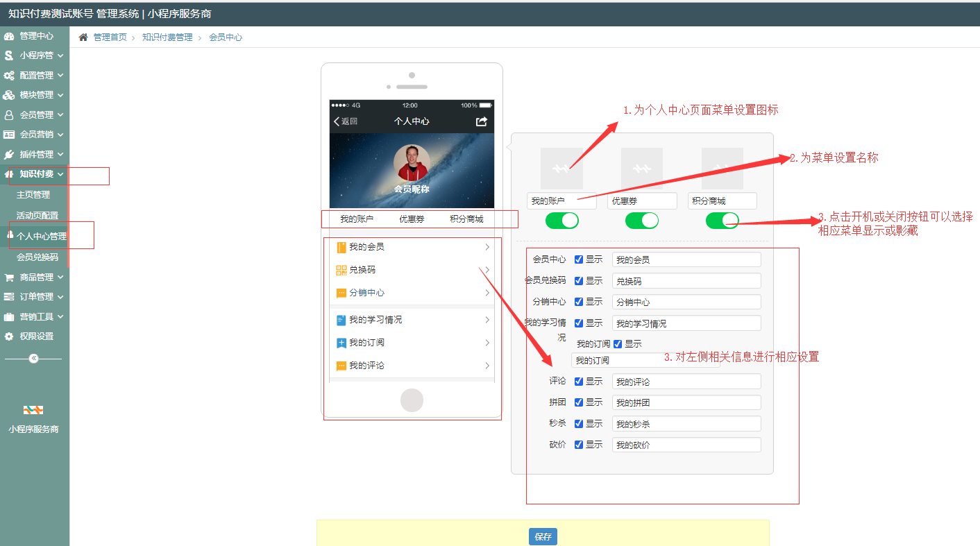Open 主页管理 in the sidebar submenu
The image size is (980, 546).
(33, 195)
